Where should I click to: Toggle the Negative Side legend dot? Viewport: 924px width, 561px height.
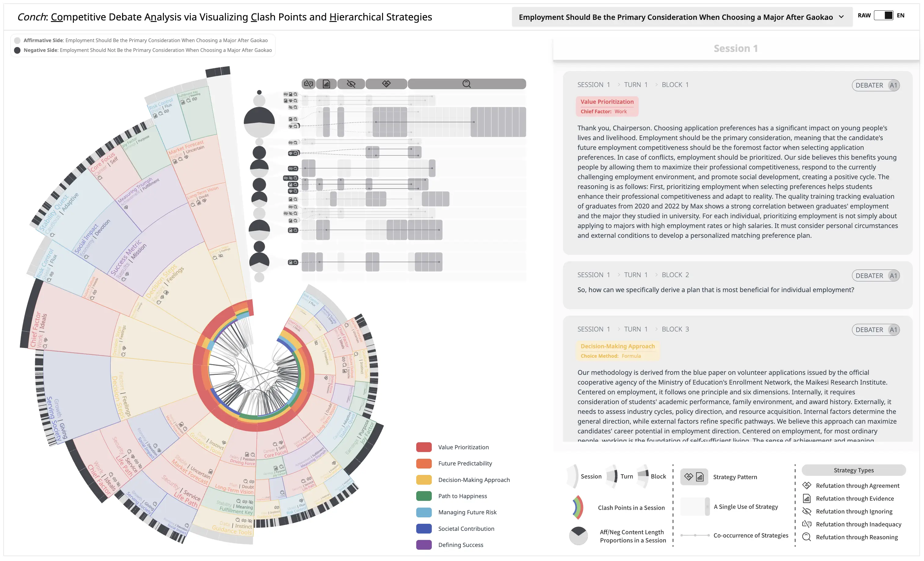17,50
